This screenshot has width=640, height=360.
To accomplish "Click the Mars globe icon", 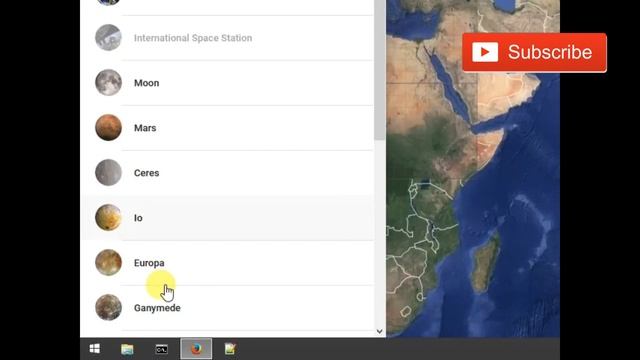I will click(108, 127).
